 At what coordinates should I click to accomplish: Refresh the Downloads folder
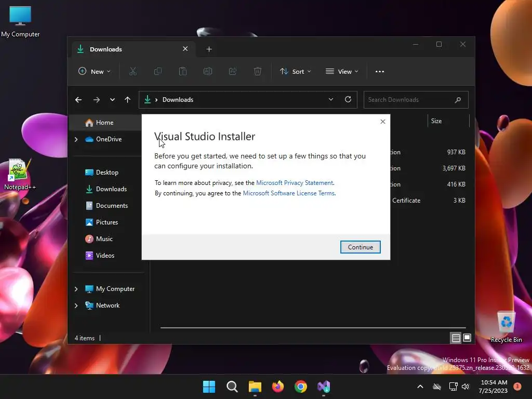tap(348, 99)
